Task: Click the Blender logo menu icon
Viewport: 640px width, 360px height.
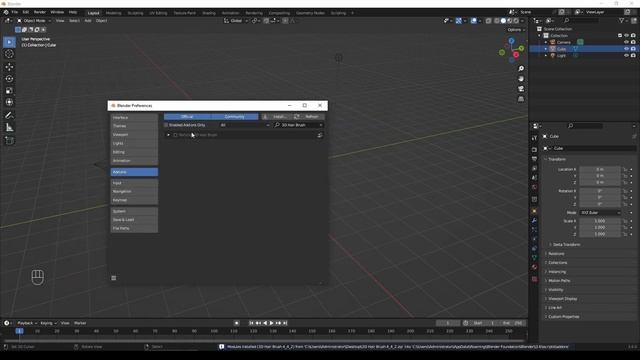Action: coord(6,12)
